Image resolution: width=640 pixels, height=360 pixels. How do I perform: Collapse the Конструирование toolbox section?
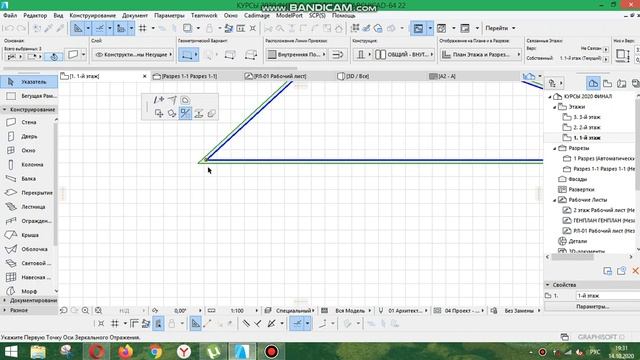coord(4,109)
